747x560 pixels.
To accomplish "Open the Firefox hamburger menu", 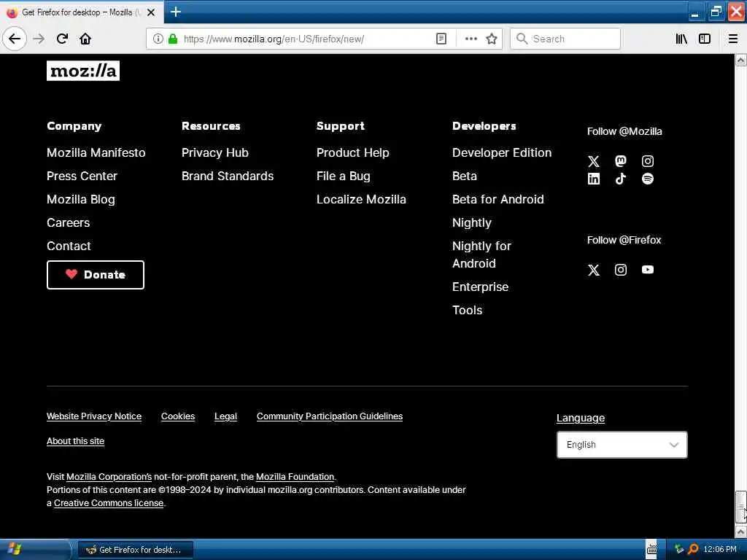I will 733,39.
